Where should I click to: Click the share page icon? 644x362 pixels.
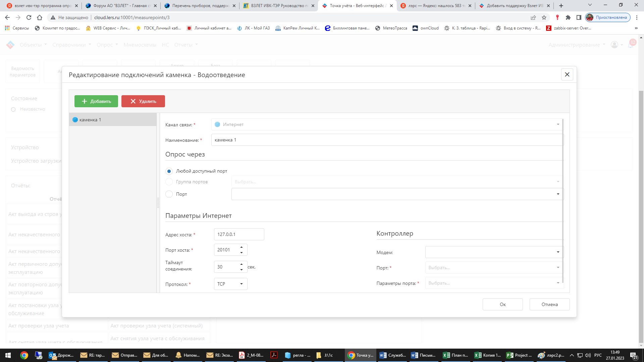[533, 17]
